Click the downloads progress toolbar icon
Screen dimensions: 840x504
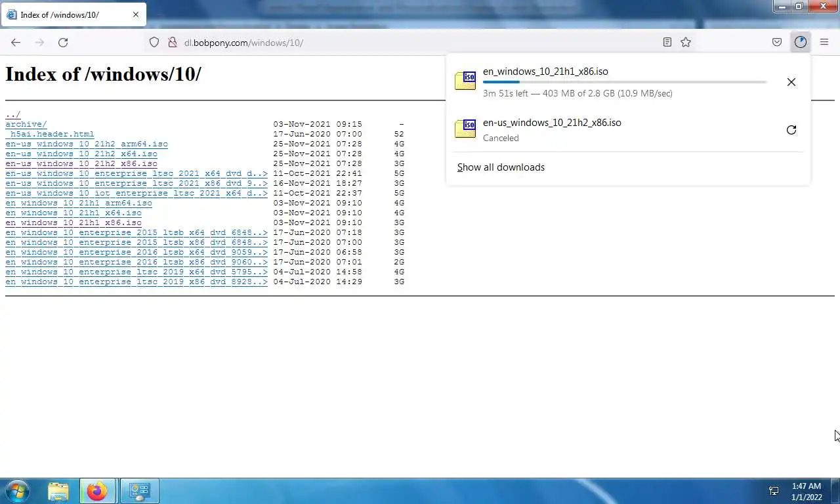(801, 42)
